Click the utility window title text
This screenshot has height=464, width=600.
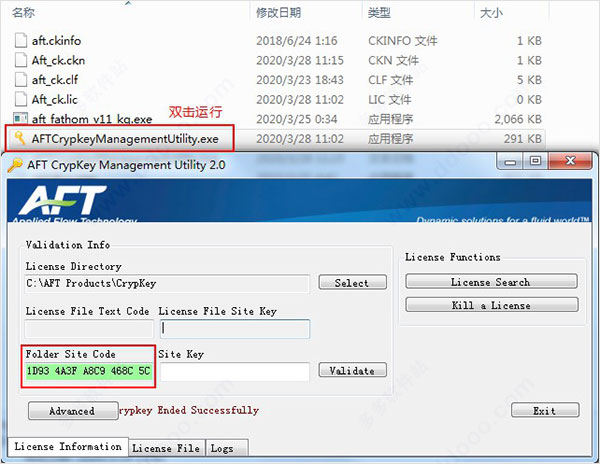pyautogui.click(x=126, y=165)
